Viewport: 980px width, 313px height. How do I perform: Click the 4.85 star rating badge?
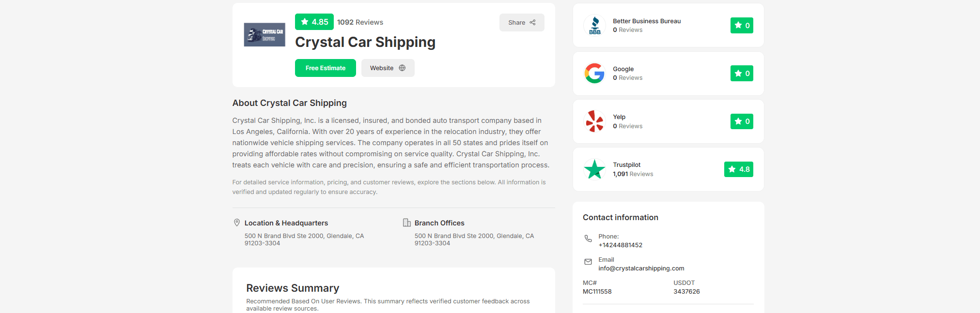(x=314, y=22)
